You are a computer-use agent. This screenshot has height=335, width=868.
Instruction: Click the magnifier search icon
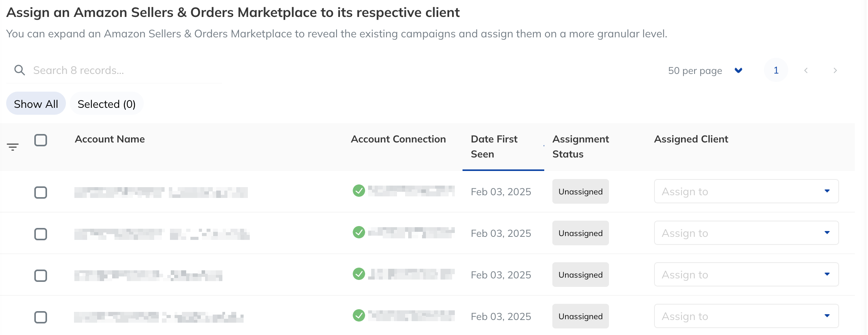[19, 70]
